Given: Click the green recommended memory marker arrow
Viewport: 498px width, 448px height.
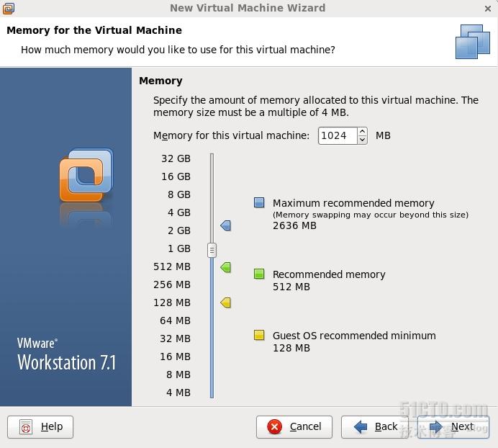Looking at the screenshot, I should click(x=226, y=267).
